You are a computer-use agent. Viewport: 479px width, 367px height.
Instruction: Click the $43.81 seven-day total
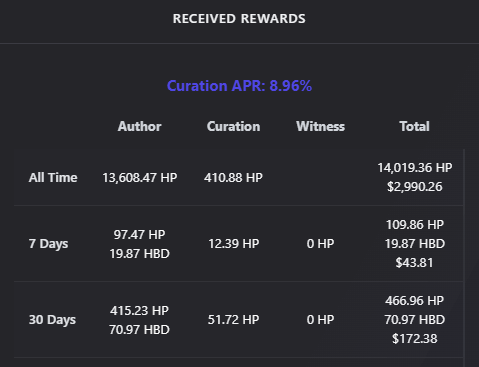(x=415, y=263)
